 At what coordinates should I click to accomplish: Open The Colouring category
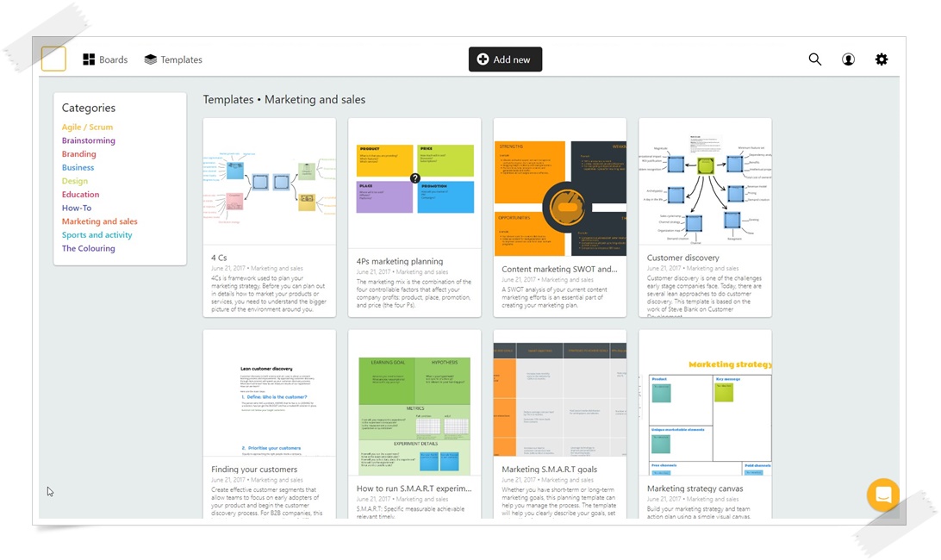point(88,249)
